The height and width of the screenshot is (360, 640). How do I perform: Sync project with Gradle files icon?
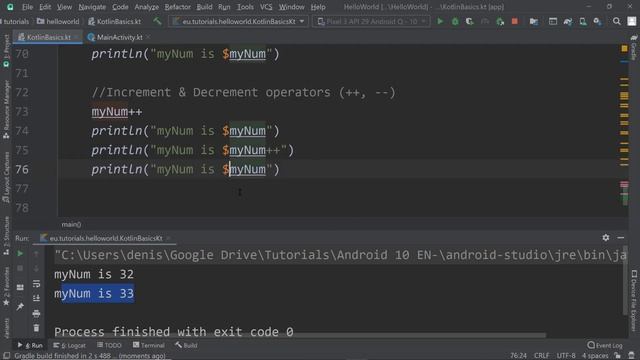tap(568, 21)
